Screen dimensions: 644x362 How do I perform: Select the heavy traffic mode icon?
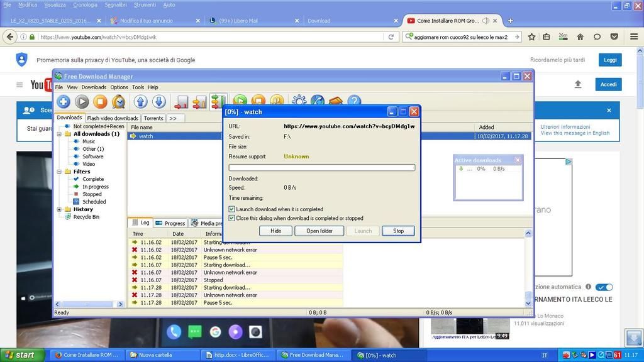218,101
